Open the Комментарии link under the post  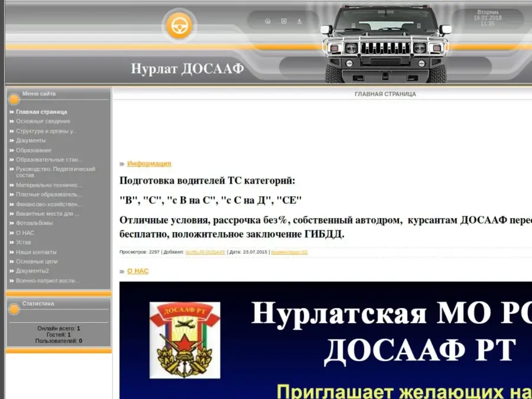pos(289,252)
